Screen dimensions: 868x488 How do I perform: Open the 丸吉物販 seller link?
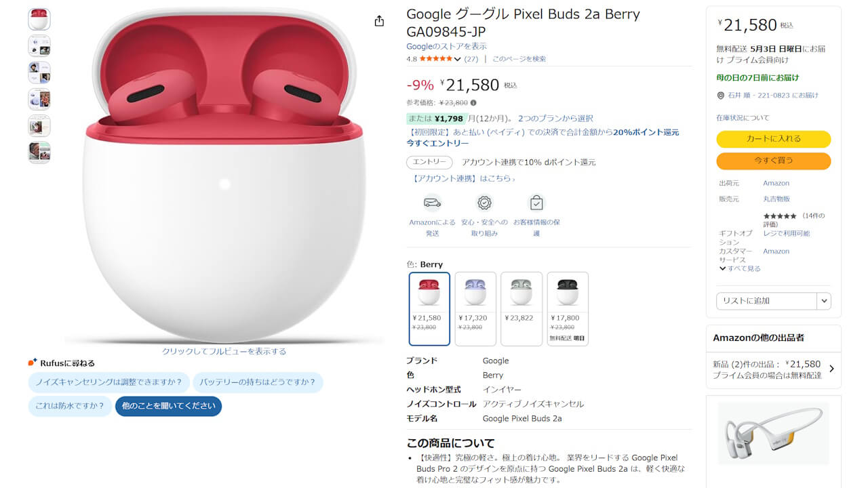(x=776, y=199)
